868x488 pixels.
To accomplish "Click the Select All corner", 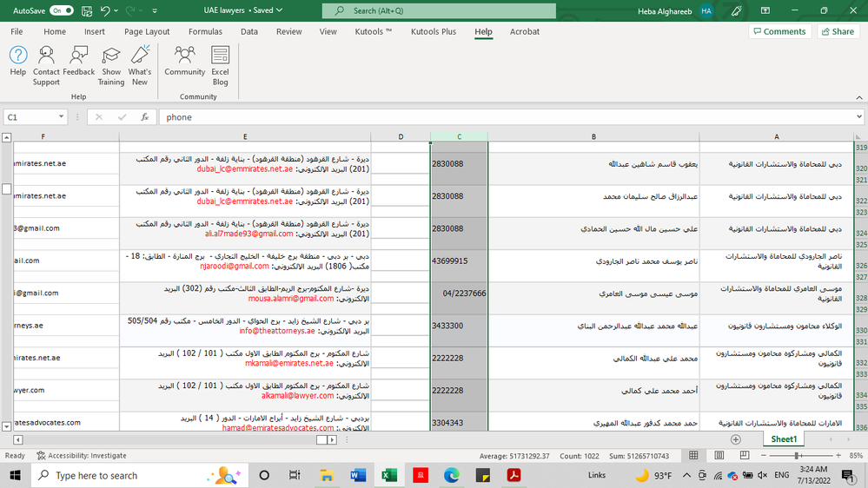I will tap(858, 136).
